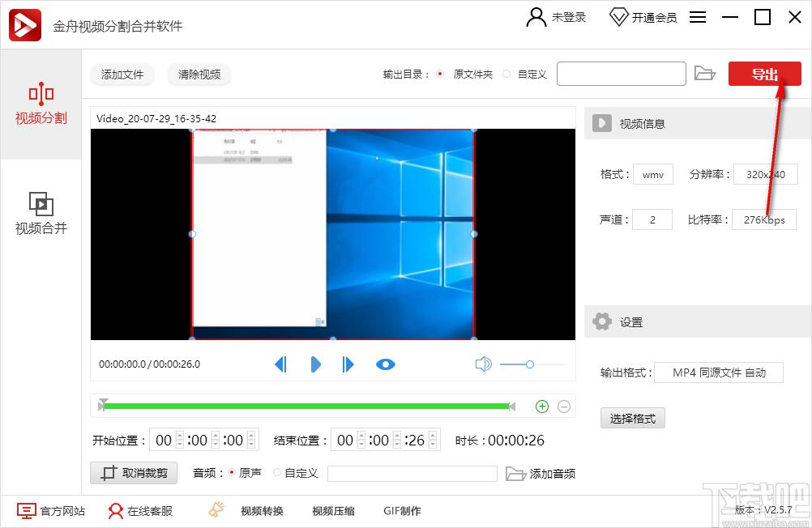
Task: Adjust the volume slider handle
Action: point(530,364)
